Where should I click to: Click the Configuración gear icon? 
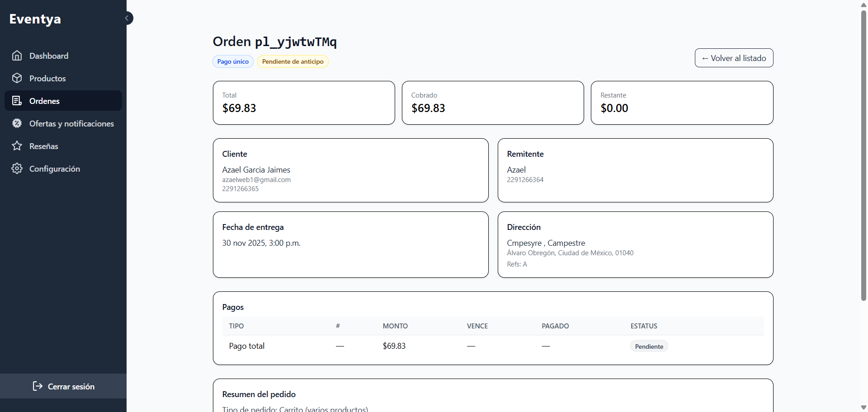coord(17,169)
